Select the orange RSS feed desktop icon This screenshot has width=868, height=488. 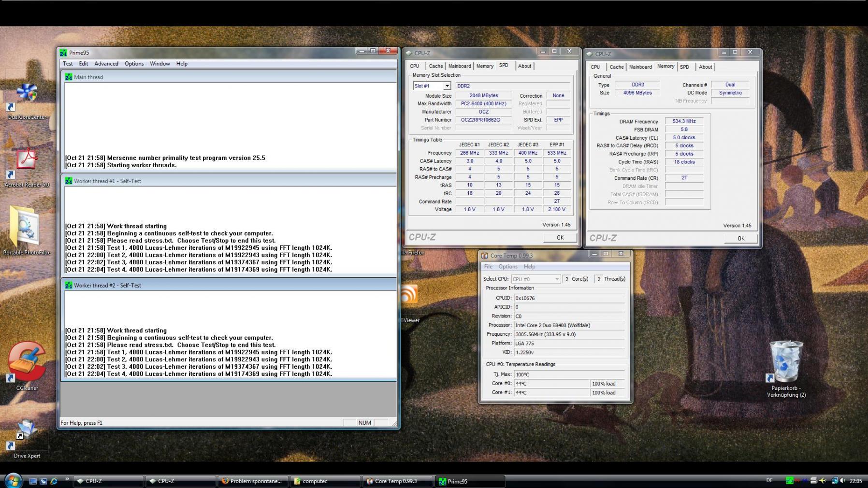click(x=409, y=293)
